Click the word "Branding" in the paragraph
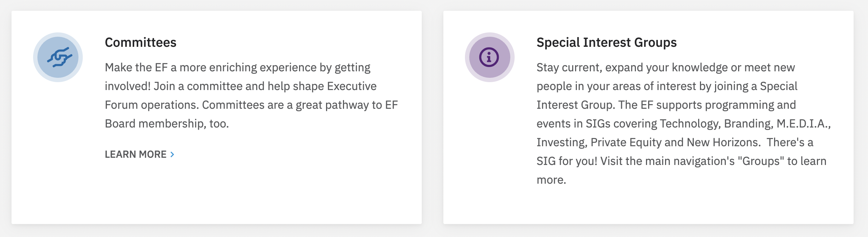The image size is (868, 237). tap(748, 124)
